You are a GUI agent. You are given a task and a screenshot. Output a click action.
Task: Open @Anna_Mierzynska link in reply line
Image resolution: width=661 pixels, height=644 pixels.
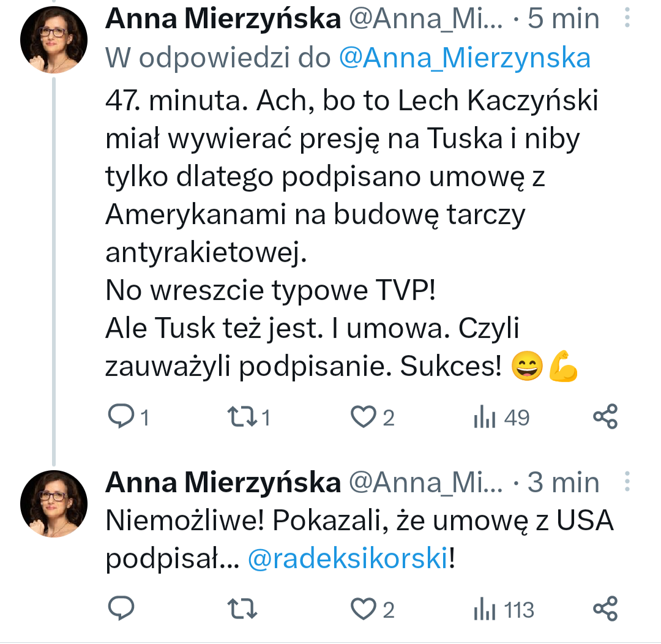point(465,58)
